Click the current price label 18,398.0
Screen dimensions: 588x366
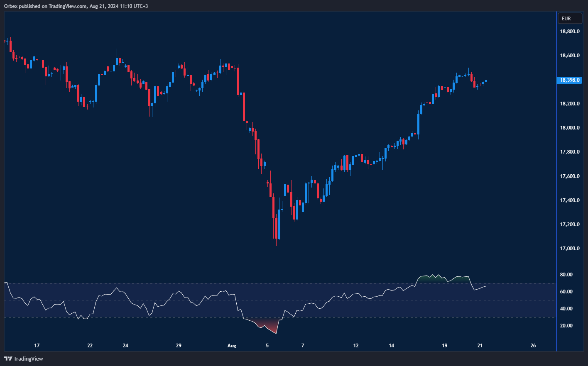(x=569, y=80)
